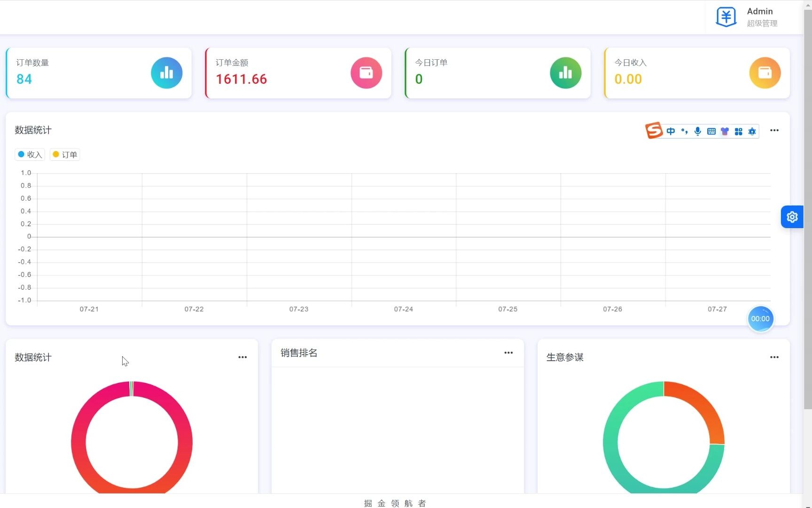Click the 订单数量 card label

coord(32,63)
